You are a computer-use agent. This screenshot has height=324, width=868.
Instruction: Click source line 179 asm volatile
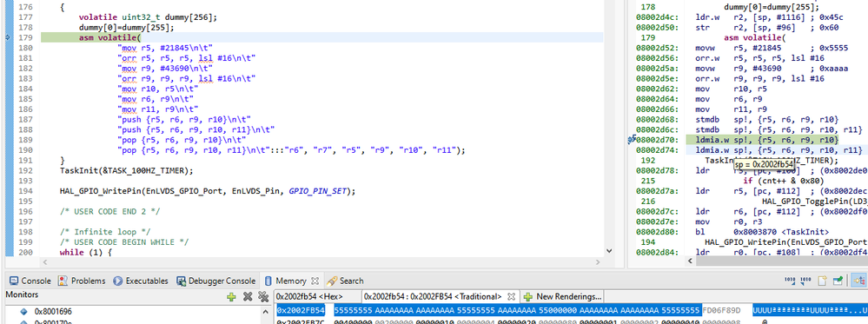click(x=110, y=37)
